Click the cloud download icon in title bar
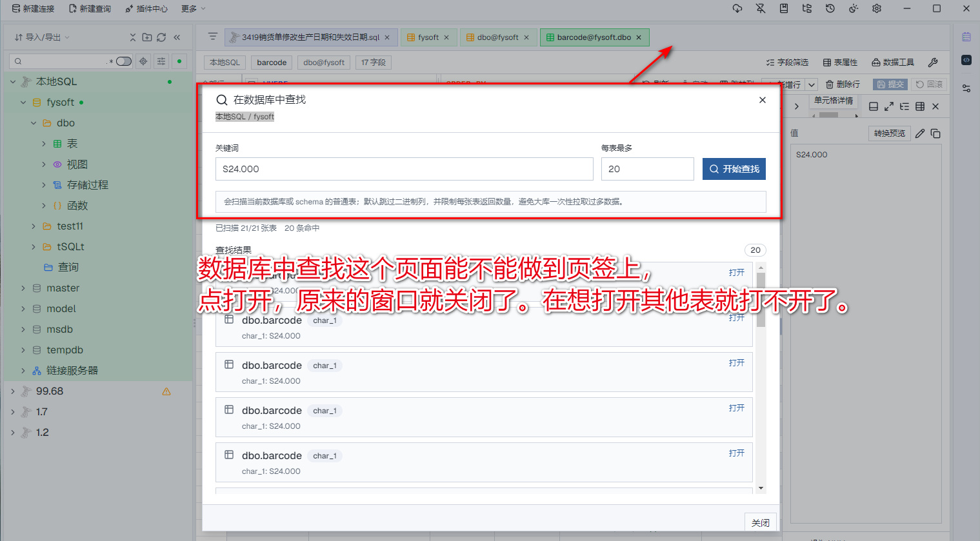The width and height of the screenshot is (980, 541). coord(737,8)
